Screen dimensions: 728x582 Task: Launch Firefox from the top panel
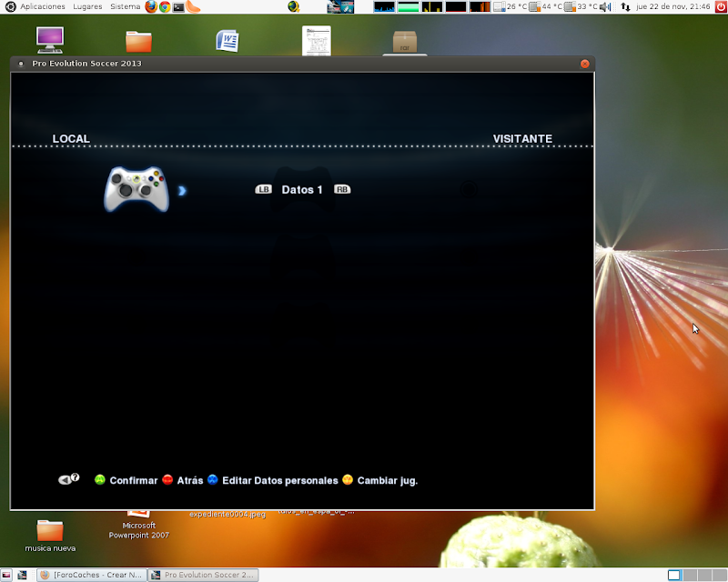pos(151,6)
